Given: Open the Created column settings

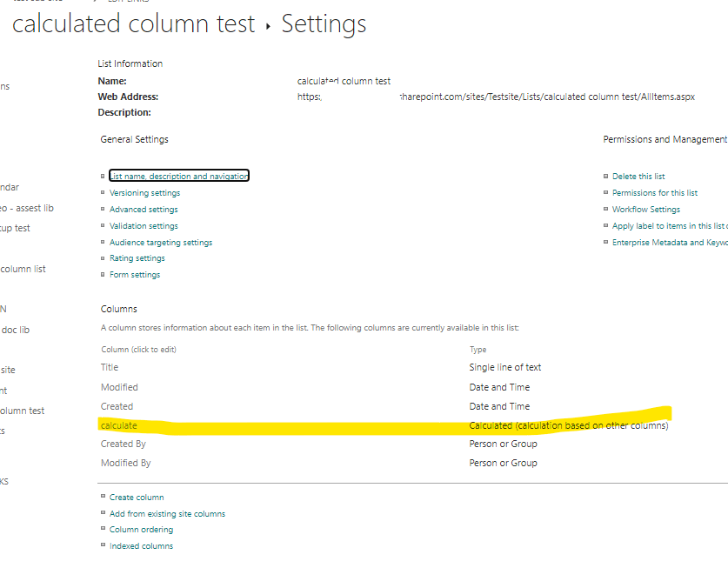Looking at the screenshot, I should tap(117, 407).
